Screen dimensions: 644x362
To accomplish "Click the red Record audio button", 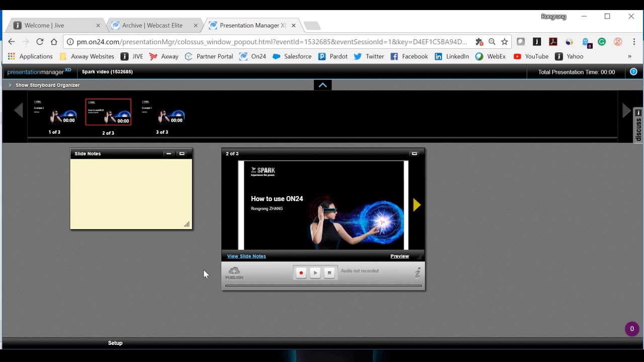I will [x=301, y=273].
